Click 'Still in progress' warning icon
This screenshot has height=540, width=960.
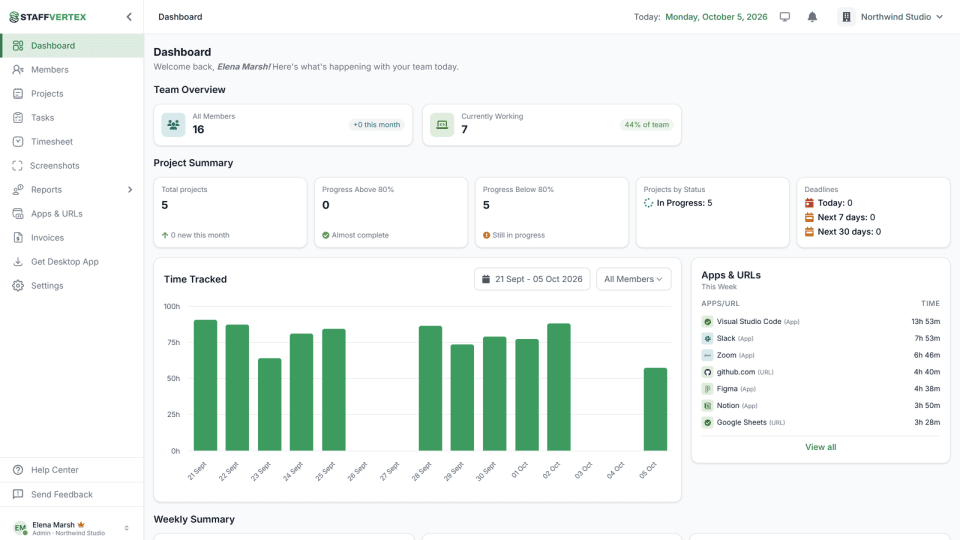[486, 235]
